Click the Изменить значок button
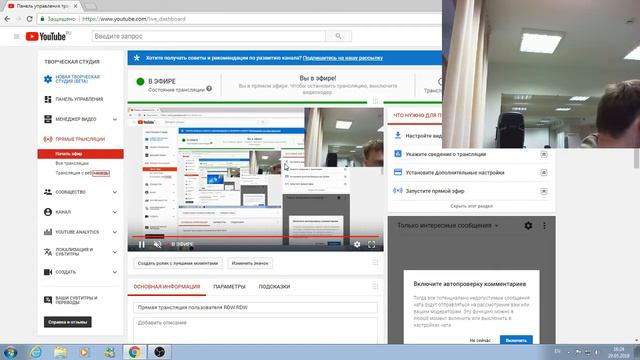 click(250, 263)
